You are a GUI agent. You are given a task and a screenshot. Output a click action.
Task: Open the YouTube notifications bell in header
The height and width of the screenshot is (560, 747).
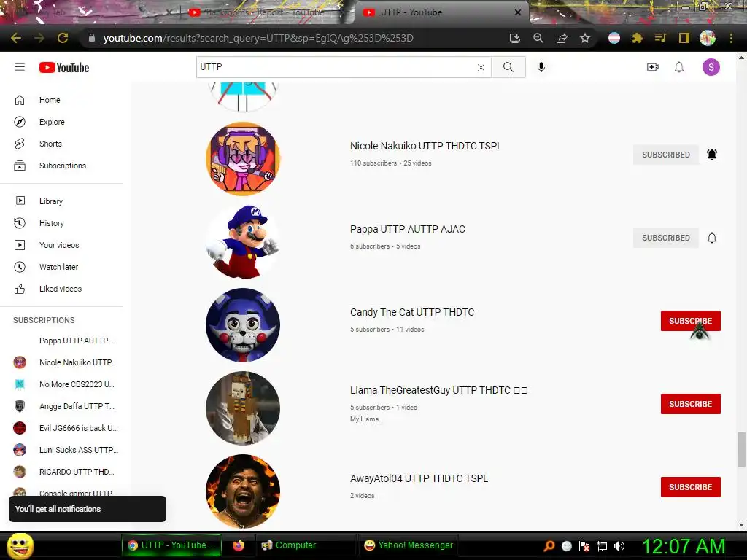pos(679,67)
